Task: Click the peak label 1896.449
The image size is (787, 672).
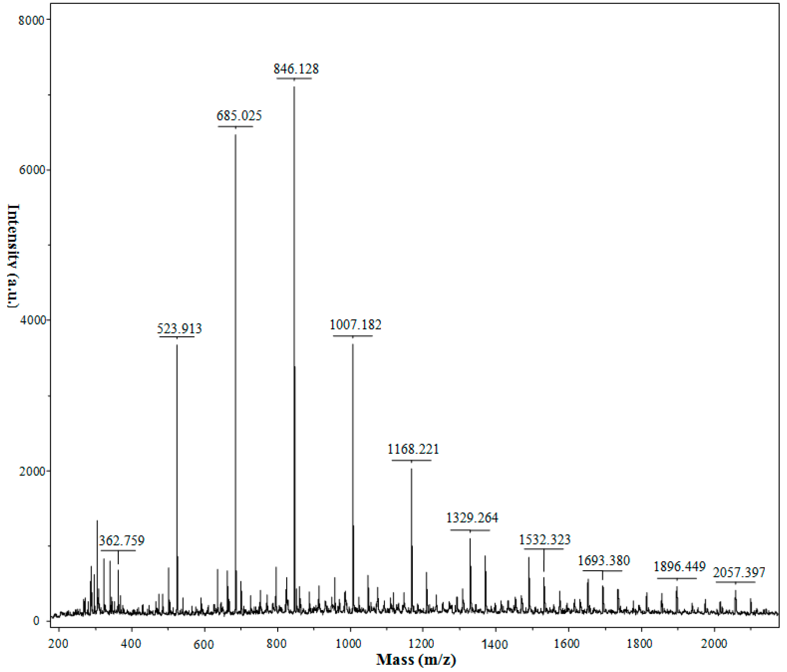Action: pos(679,566)
